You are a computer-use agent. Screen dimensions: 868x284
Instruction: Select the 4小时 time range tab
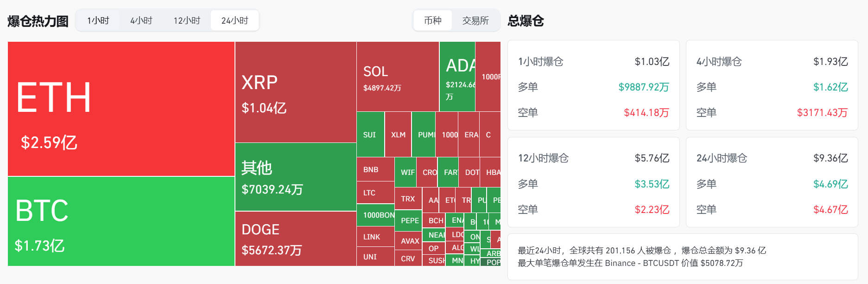click(x=141, y=20)
